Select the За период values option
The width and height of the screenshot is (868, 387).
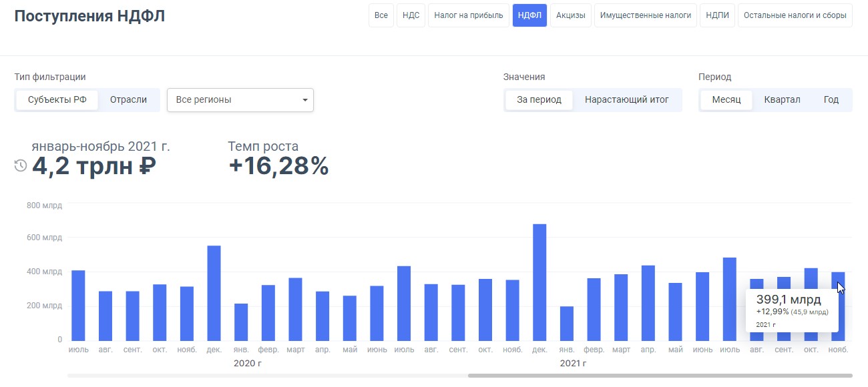539,100
